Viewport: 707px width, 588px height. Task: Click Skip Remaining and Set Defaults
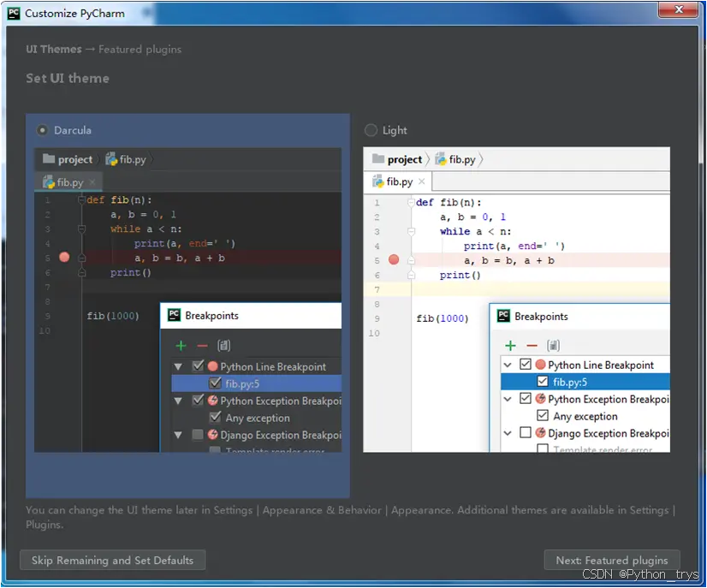point(113,560)
